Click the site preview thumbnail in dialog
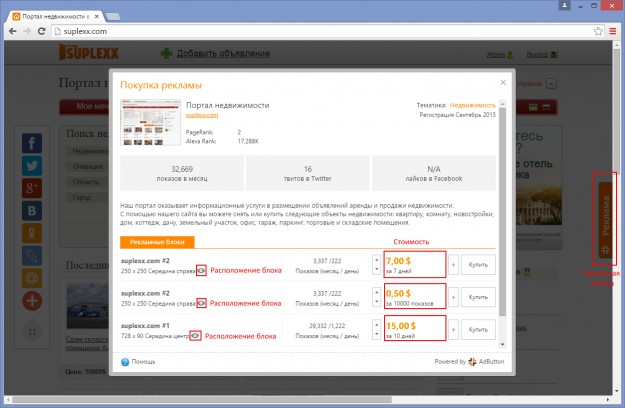 pyautogui.click(x=150, y=123)
